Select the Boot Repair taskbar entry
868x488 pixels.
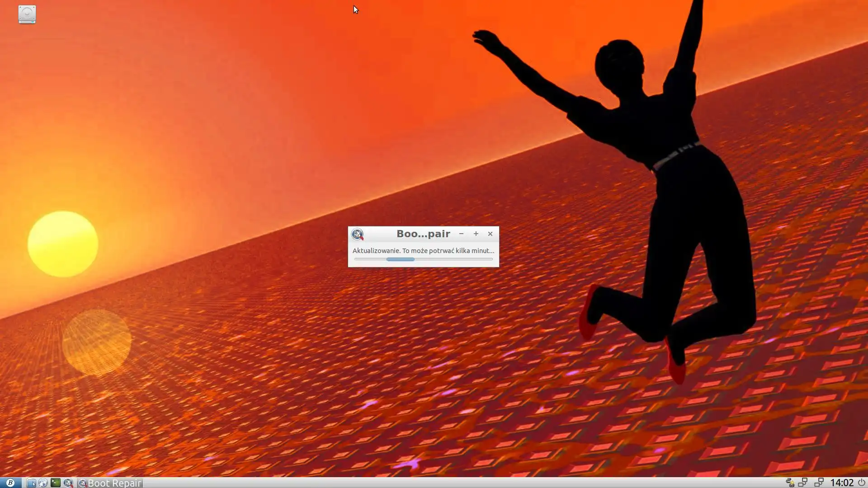[110, 483]
